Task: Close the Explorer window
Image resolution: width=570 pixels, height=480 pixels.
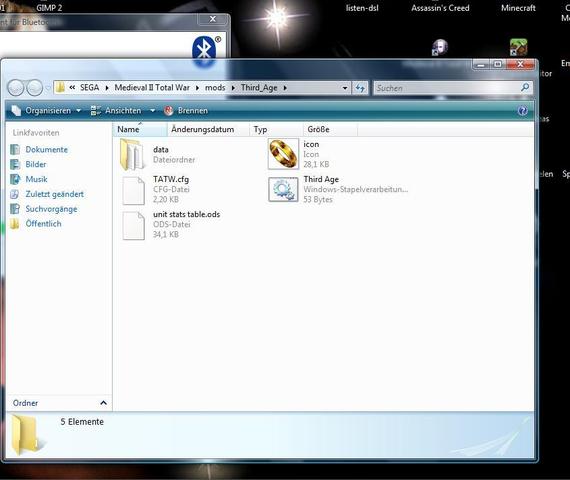Action: (521, 64)
